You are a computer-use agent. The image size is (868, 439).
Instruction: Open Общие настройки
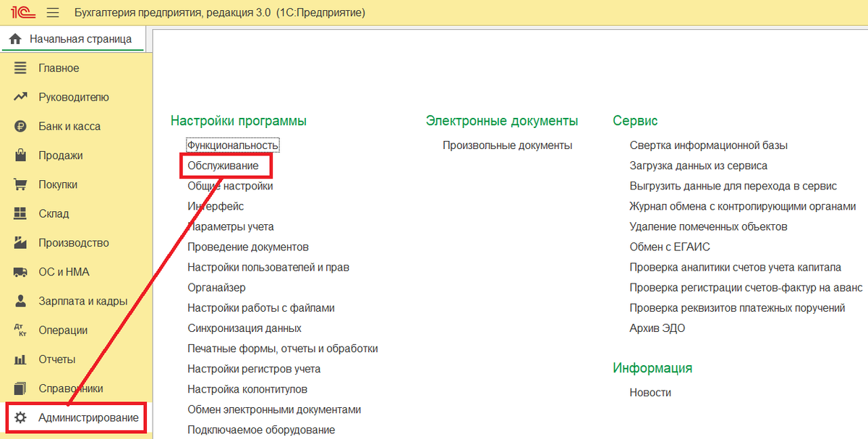click(x=230, y=186)
